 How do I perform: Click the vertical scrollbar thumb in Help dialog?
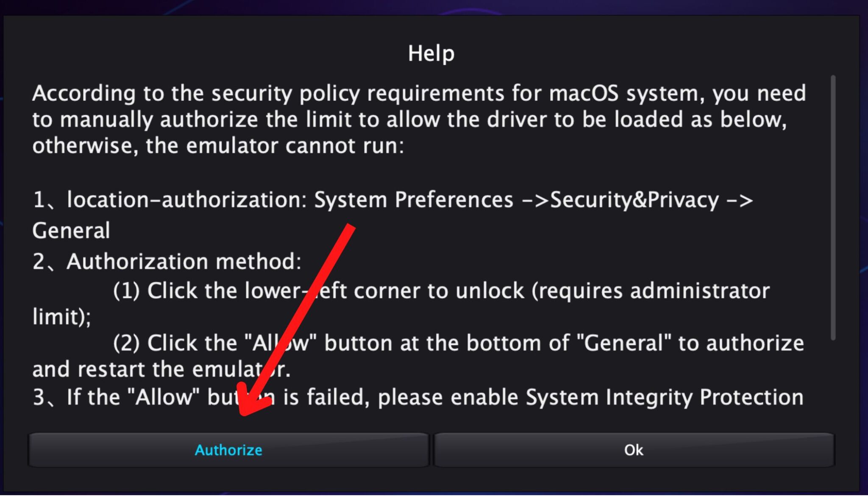[833, 208]
